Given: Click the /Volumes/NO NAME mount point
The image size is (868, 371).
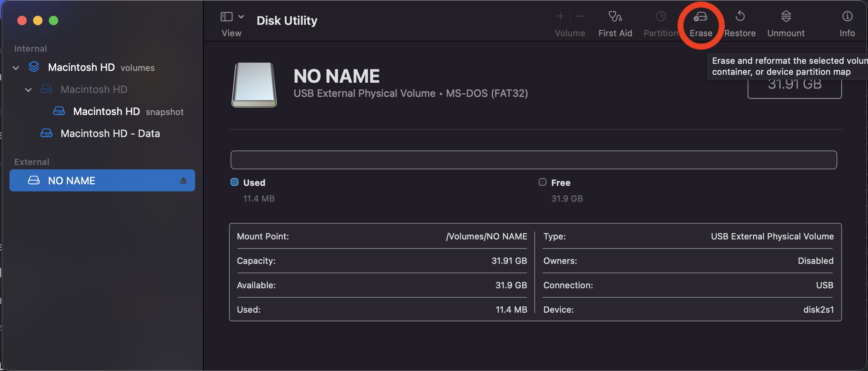Looking at the screenshot, I should tap(486, 236).
